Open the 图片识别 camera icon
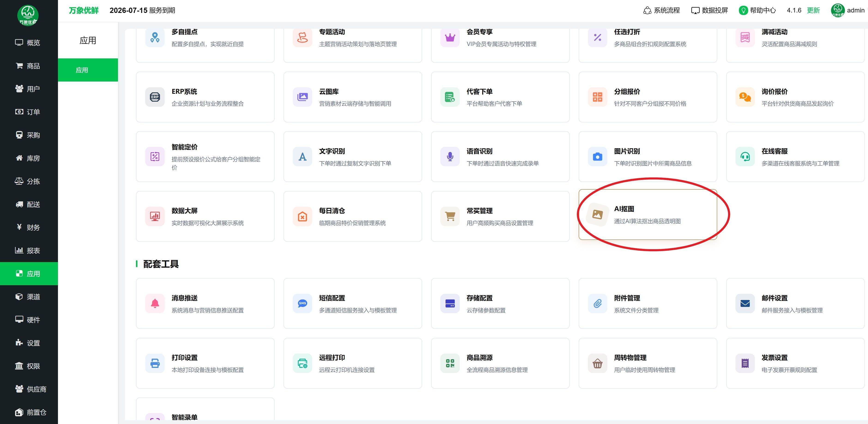The image size is (868, 424). coord(597,157)
